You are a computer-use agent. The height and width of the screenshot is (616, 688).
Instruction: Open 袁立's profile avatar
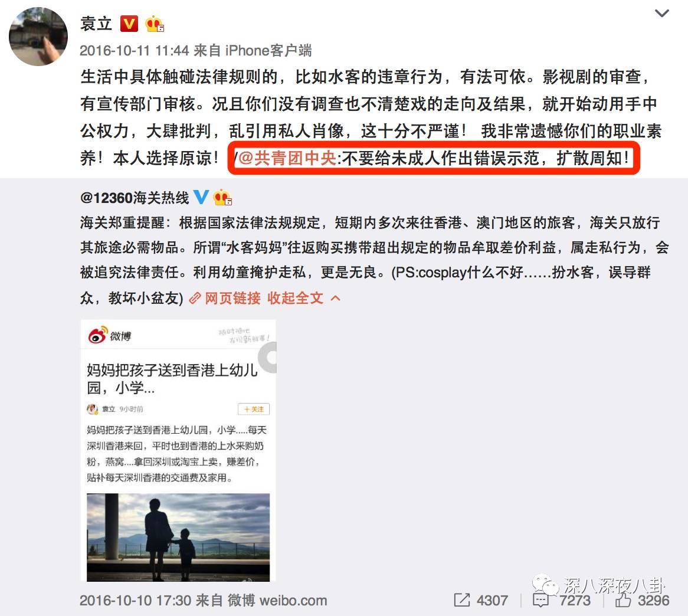[x=38, y=37]
